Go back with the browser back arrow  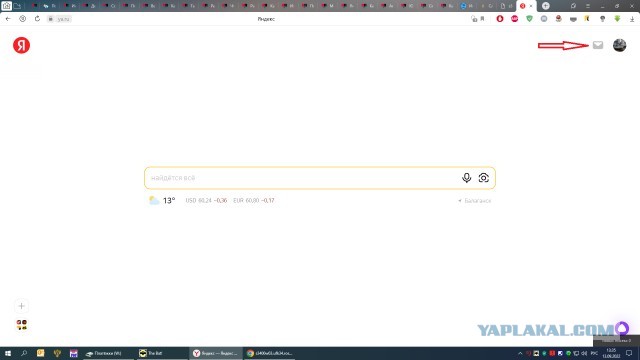[8, 19]
